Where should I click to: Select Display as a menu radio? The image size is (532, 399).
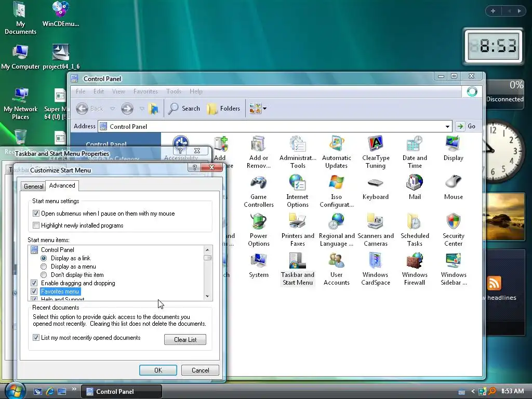coord(44,267)
